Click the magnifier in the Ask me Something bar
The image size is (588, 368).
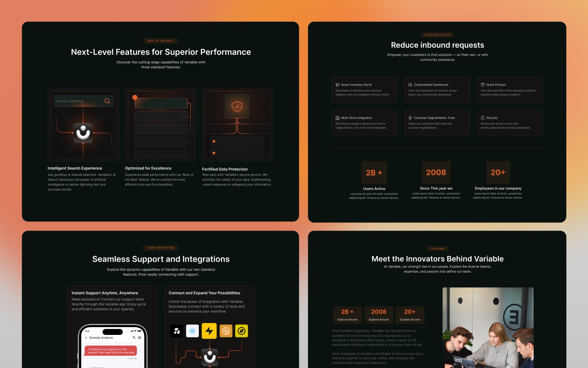(x=107, y=101)
